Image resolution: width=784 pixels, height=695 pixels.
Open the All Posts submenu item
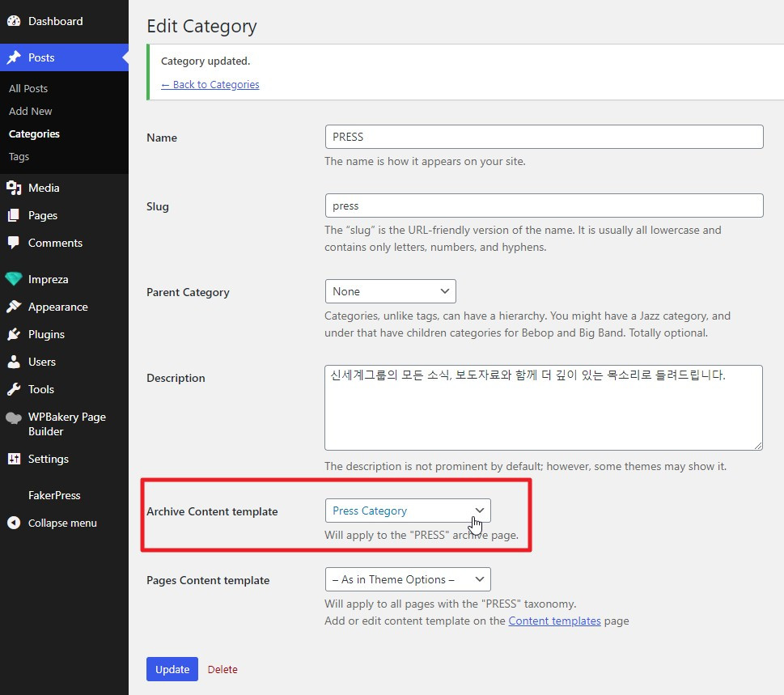(x=28, y=88)
